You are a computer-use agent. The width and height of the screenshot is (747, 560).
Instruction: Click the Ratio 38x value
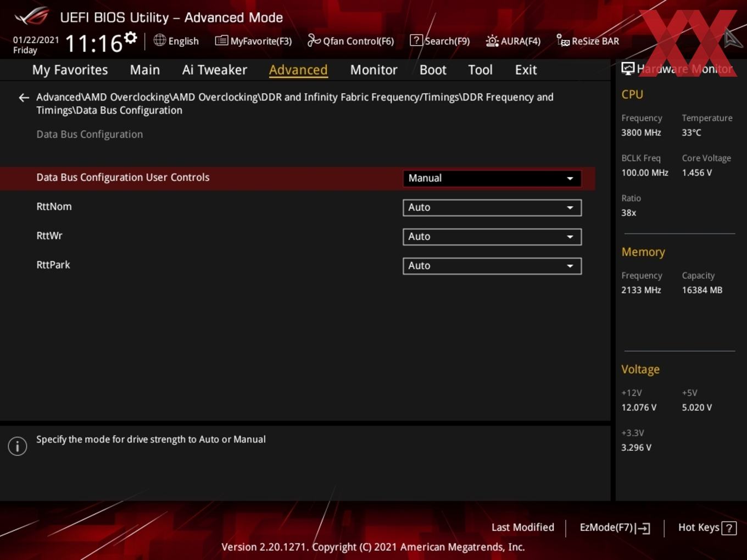point(629,213)
